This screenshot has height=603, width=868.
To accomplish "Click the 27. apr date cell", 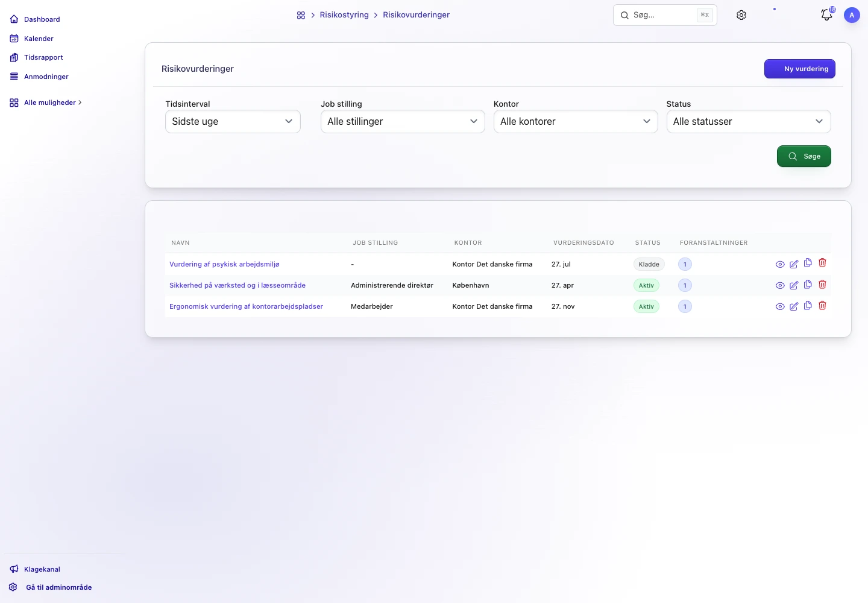I will 562,285.
